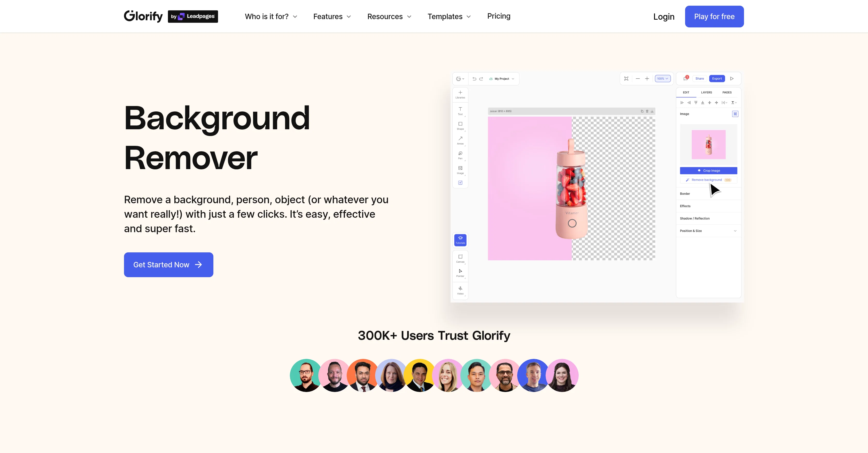868x453 pixels.
Task: Expand the Resources nav menu
Action: tap(389, 17)
